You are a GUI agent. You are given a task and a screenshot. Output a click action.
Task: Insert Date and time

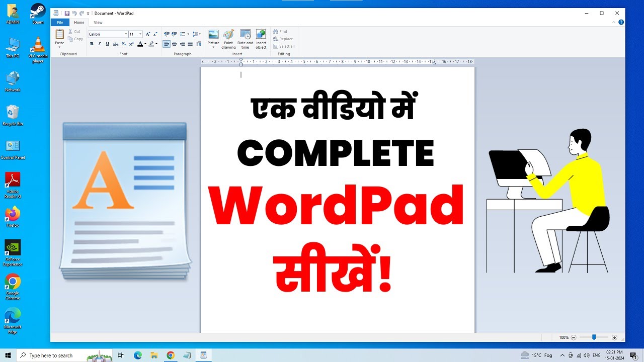coord(246,39)
